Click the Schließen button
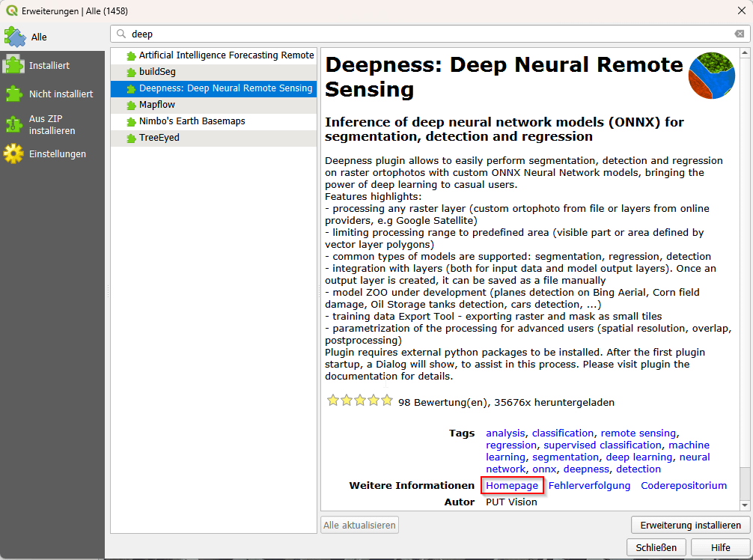The width and height of the screenshot is (753, 560). click(656, 547)
